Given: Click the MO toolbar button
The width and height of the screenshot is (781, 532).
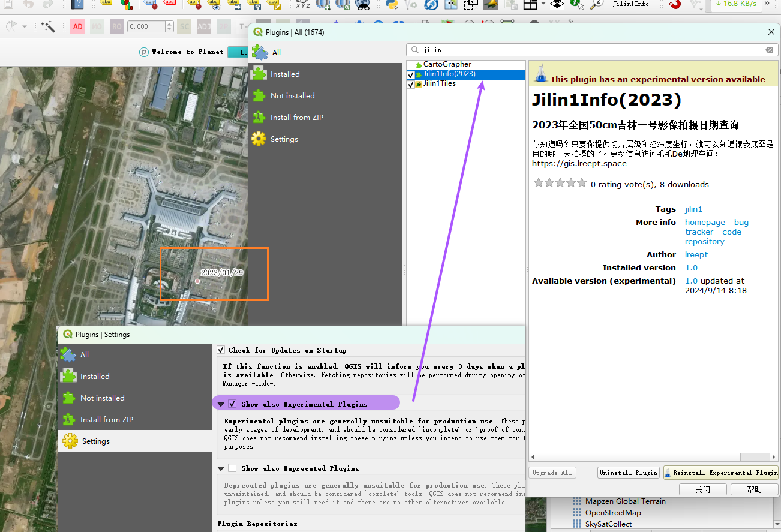Looking at the screenshot, I should (x=97, y=26).
